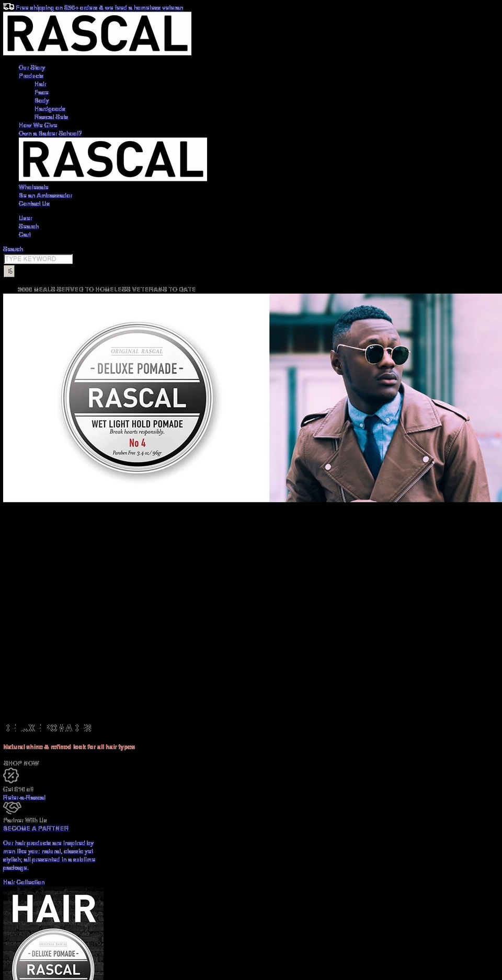Click the Deluxe Pomade tin product image
502x980 pixels.
(x=137, y=398)
